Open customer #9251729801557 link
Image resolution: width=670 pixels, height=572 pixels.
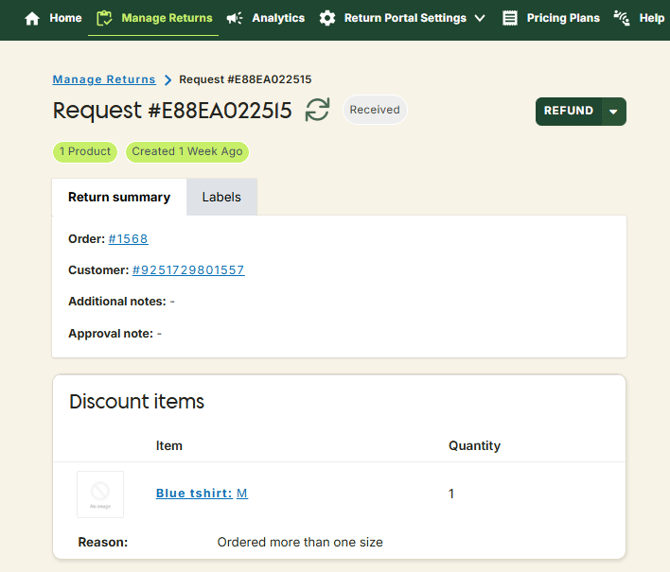pyautogui.click(x=188, y=270)
